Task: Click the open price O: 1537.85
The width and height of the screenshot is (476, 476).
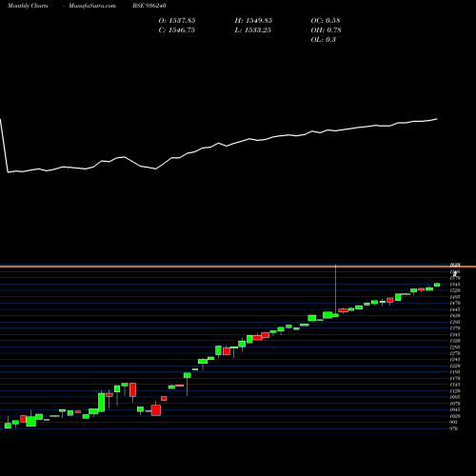Action: pos(177,21)
